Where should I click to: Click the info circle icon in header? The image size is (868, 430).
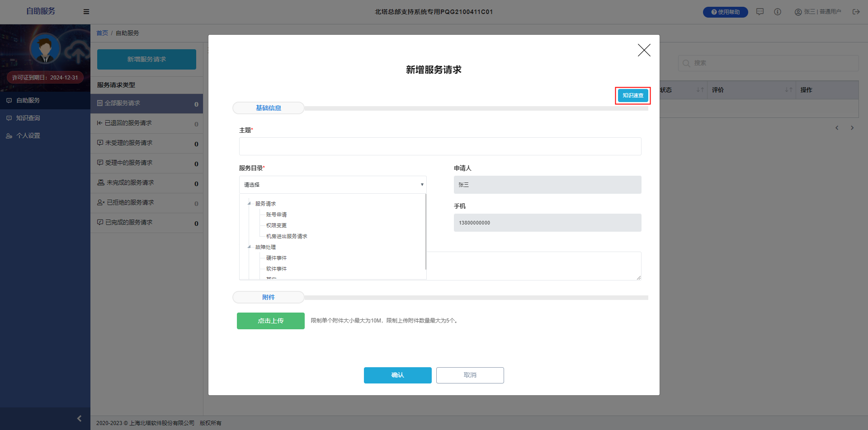(778, 12)
